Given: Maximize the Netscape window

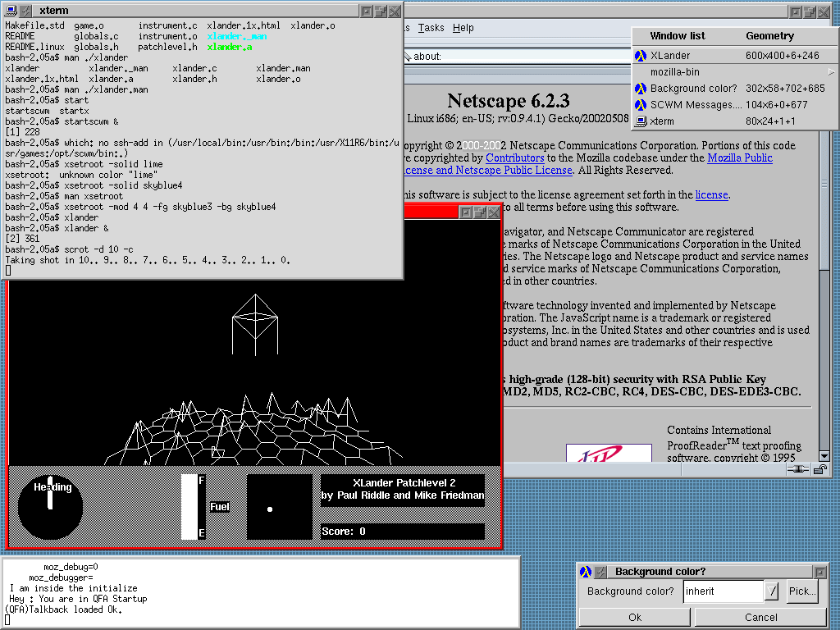Looking at the screenshot, I should [x=810, y=11].
